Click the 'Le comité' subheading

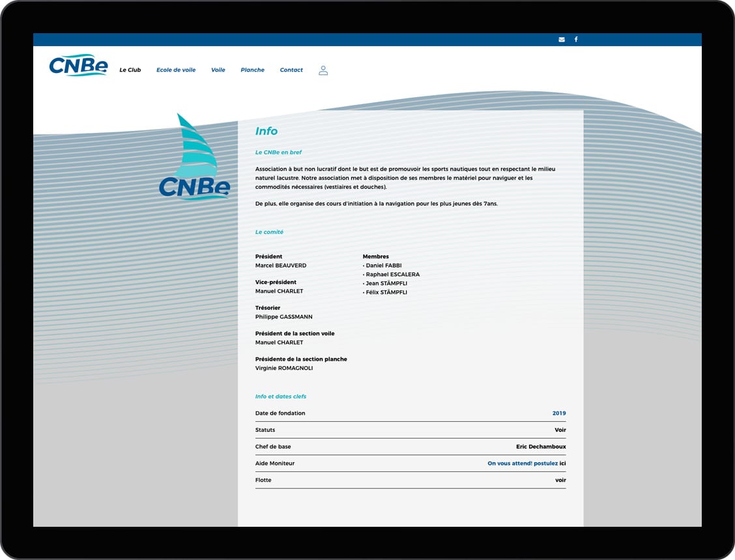click(269, 232)
